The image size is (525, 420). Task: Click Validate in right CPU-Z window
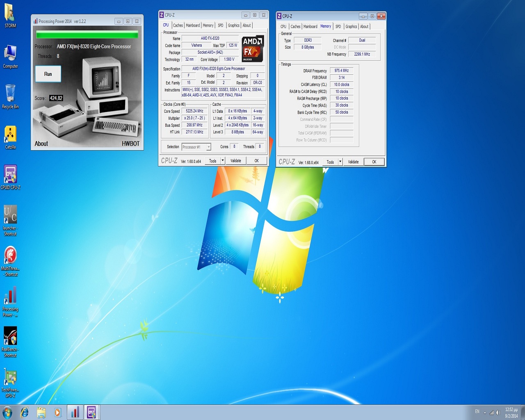pos(353,162)
